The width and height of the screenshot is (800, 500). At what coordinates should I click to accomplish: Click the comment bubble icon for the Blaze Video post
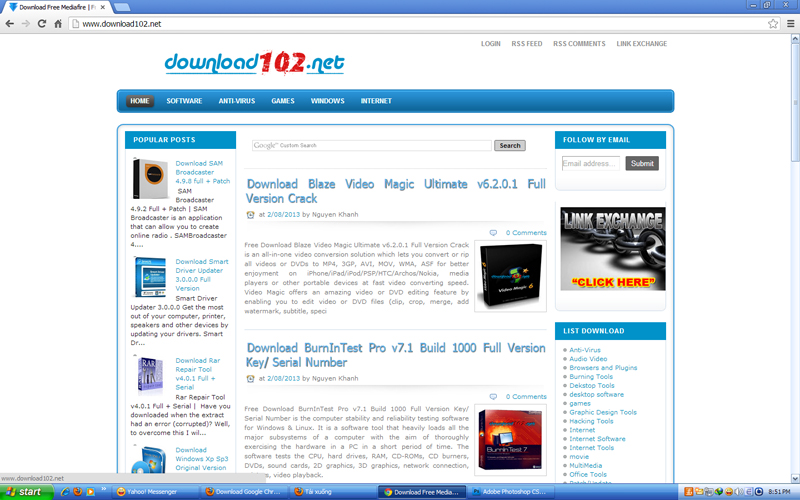pyautogui.click(x=493, y=233)
